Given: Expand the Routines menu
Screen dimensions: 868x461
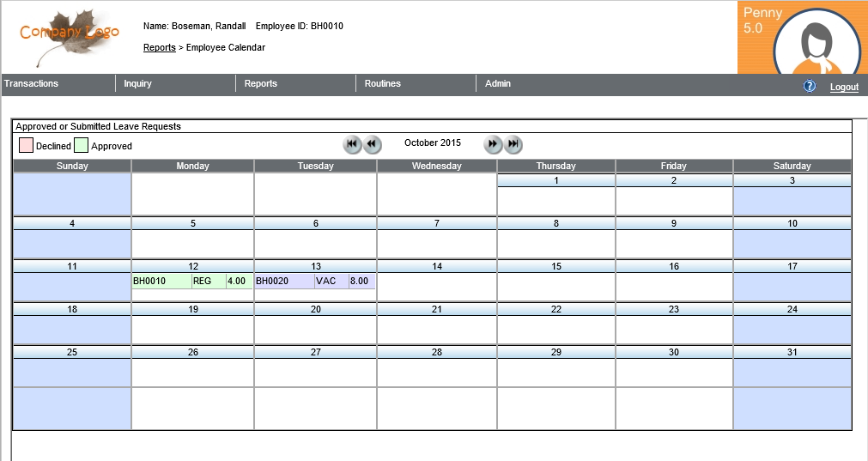Looking at the screenshot, I should (x=382, y=83).
